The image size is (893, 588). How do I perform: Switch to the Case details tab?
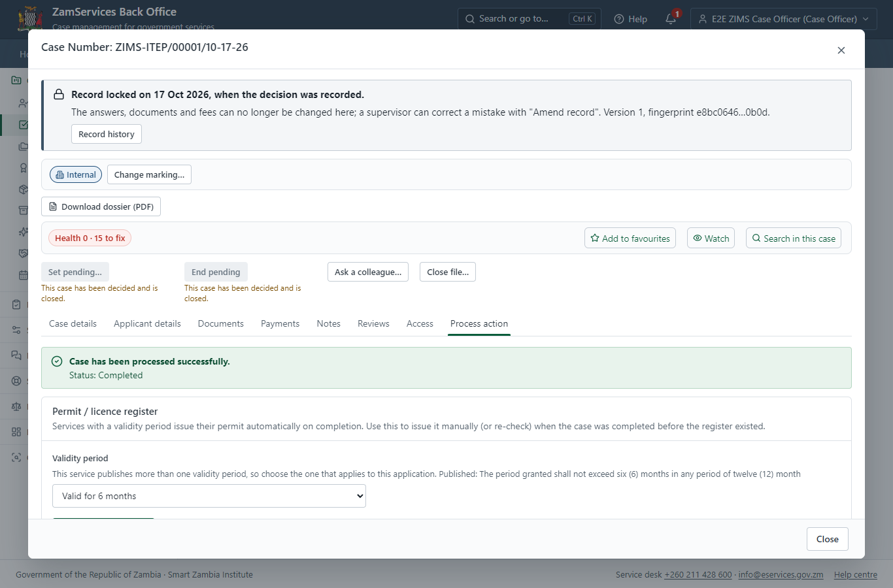tap(73, 323)
